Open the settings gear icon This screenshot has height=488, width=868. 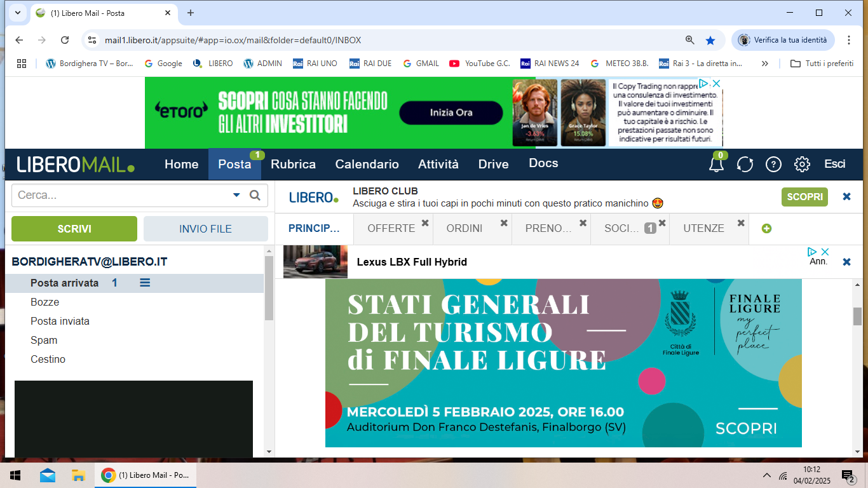tap(802, 165)
